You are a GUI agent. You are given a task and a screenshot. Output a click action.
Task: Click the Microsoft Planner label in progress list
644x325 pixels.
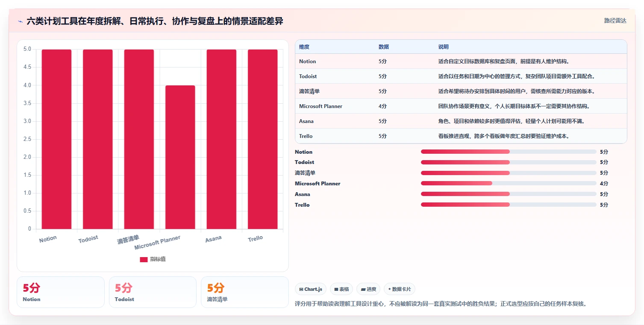pyautogui.click(x=318, y=184)
